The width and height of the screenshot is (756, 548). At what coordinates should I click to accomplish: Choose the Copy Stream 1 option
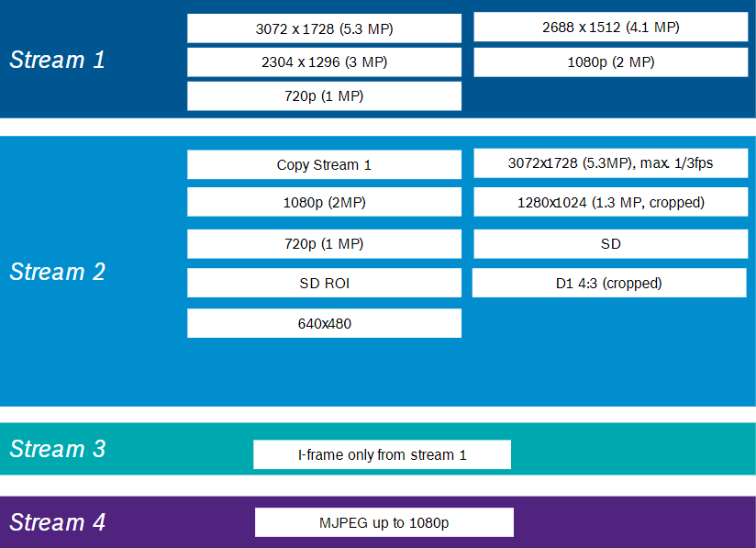324,164
